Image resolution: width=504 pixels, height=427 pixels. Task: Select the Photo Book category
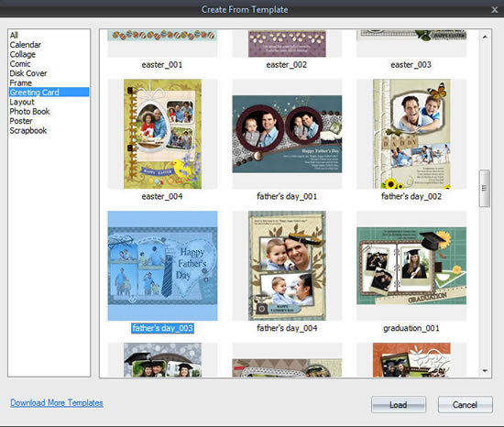(29, 112)
